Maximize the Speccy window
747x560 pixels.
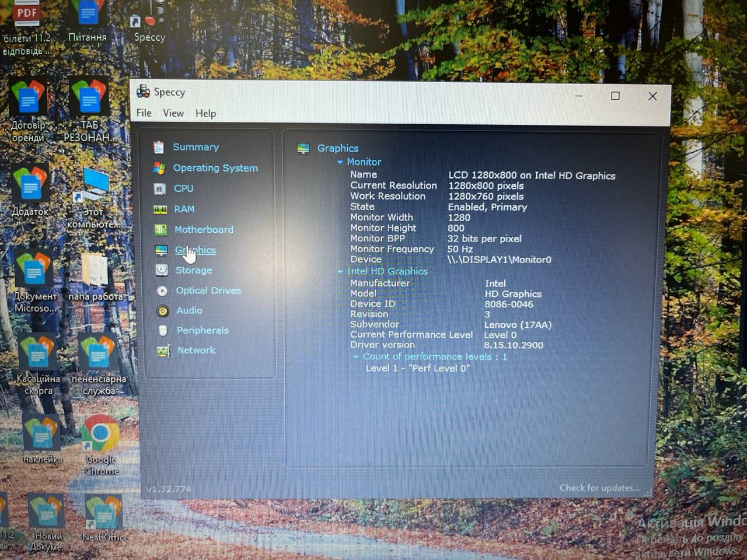[x=615, y=96]
